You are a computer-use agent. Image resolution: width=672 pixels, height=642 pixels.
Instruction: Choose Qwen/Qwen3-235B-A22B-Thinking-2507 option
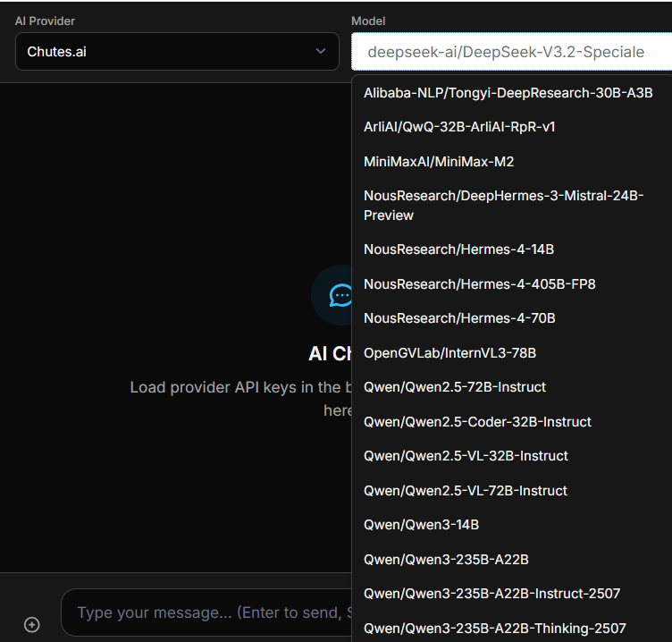494,629
